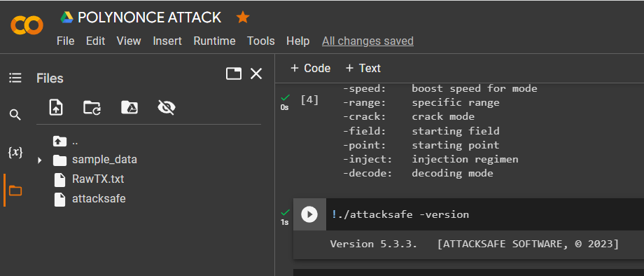This screenshot has width=644, height=276.
Task: Add a new Text cell
Action: click(363, 68)
